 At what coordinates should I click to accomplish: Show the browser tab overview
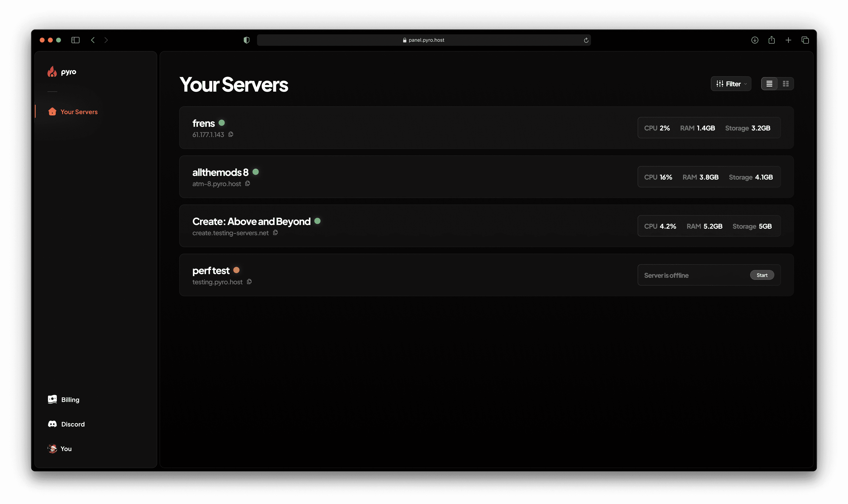click(805, 40)
